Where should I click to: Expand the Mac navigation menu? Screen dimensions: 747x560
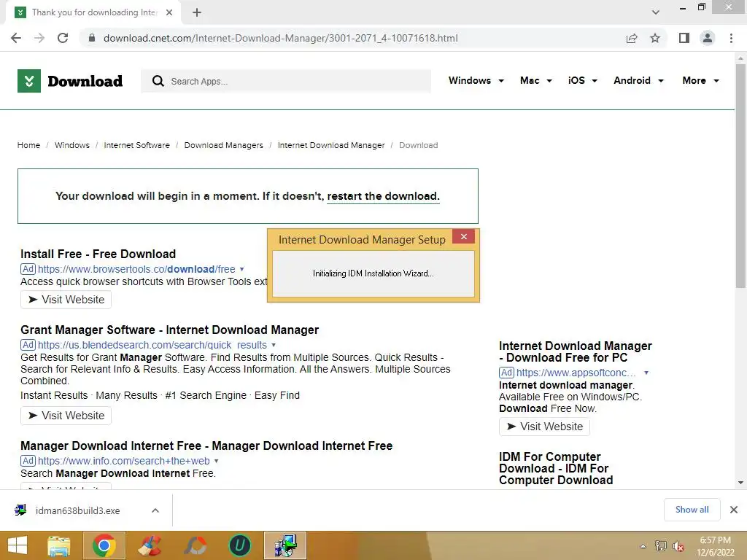click(x=536, y=80)
